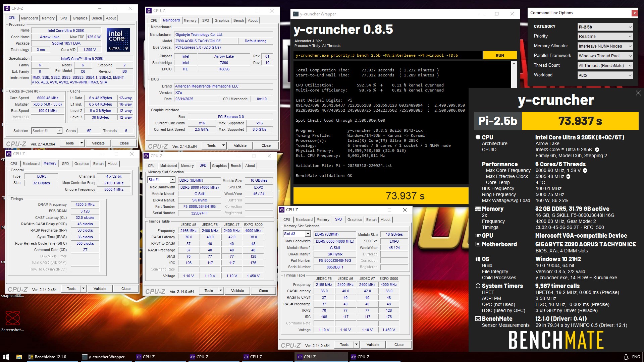Click CAS# Latency 32.0 clocks value
Screen dimensions: 644x362
(x=85, y=218)
